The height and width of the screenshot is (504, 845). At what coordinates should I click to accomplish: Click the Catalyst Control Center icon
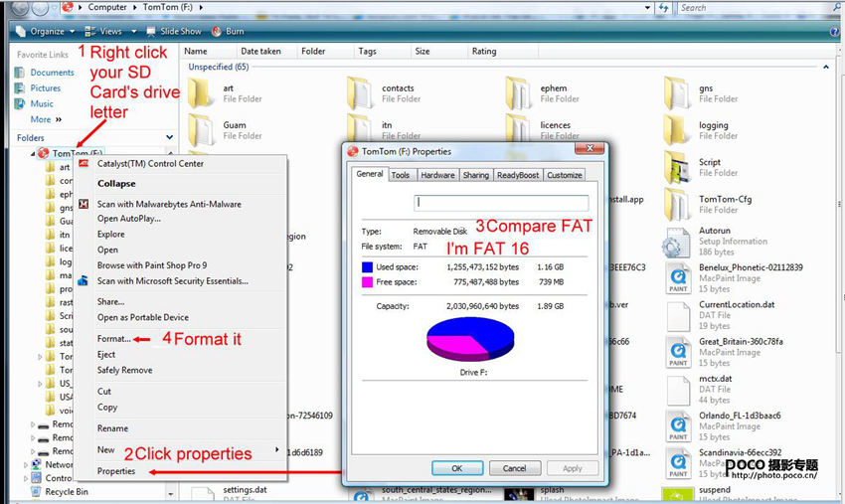[84, 163]
